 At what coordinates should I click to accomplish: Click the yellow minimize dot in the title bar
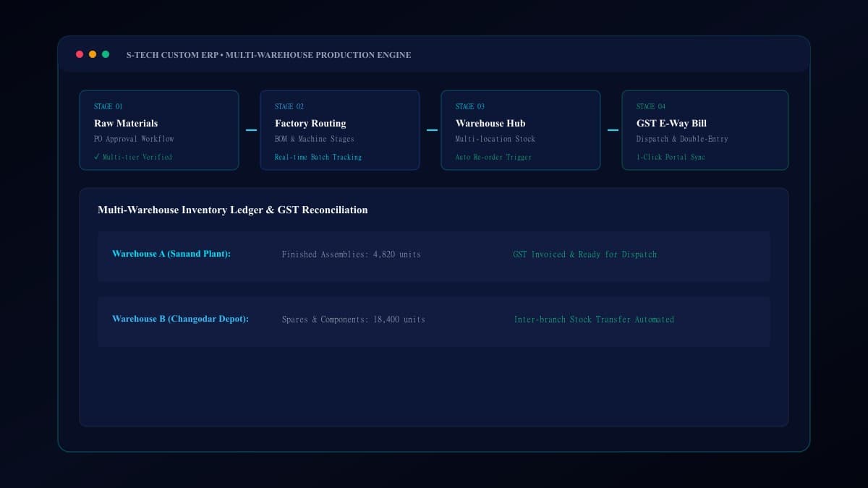(x=93, y=54)
